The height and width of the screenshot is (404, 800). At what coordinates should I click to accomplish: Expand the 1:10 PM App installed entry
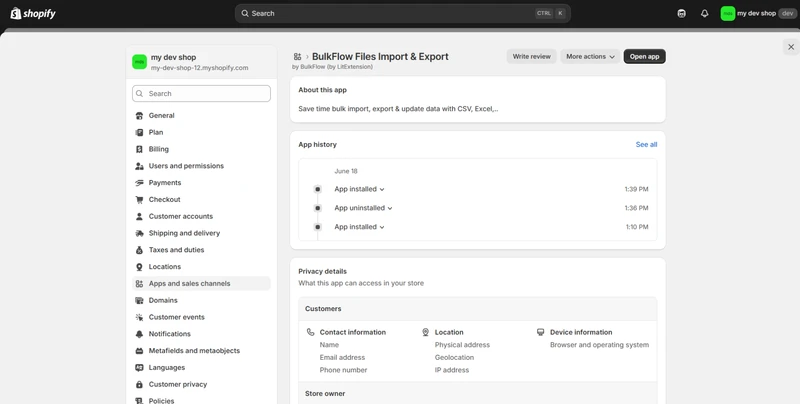(359, 227)
